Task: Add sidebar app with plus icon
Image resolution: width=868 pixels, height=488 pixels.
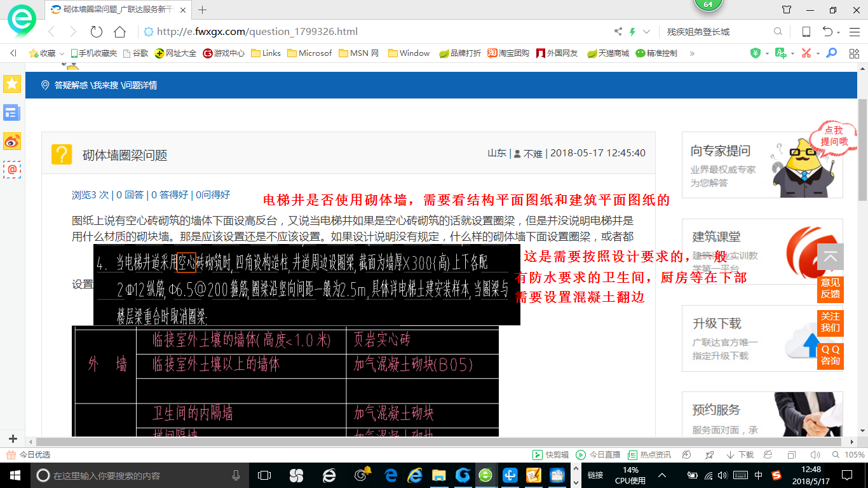Action: click(x=13, y=438)
